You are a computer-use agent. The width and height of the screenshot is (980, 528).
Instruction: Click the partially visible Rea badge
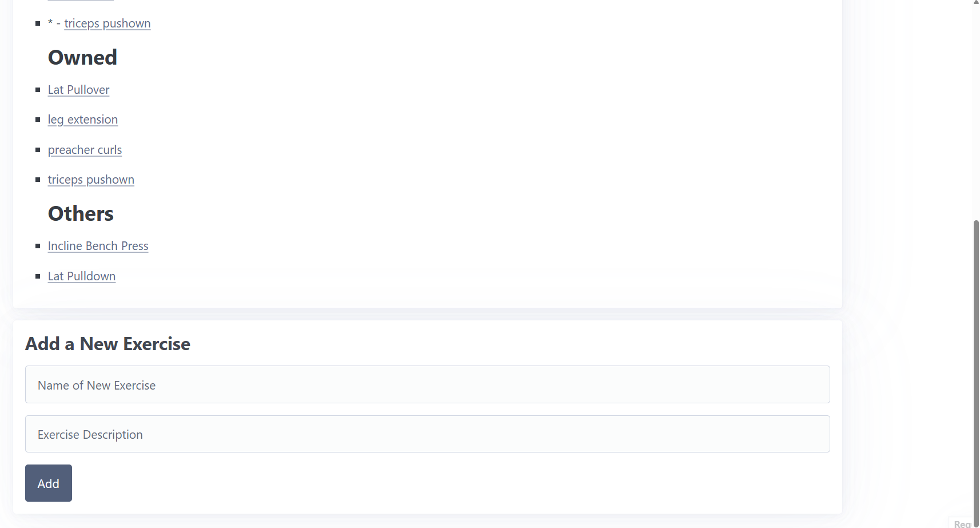tap(962, 523)
